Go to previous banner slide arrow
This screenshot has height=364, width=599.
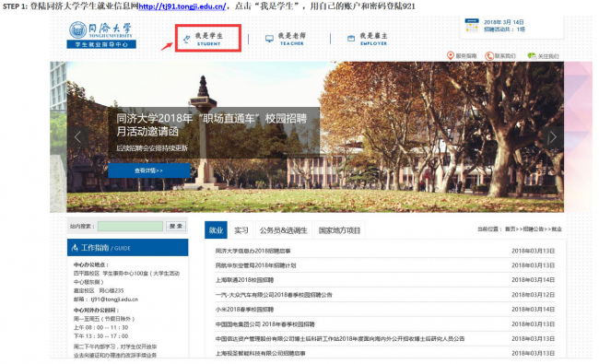(x=77, y=136)
